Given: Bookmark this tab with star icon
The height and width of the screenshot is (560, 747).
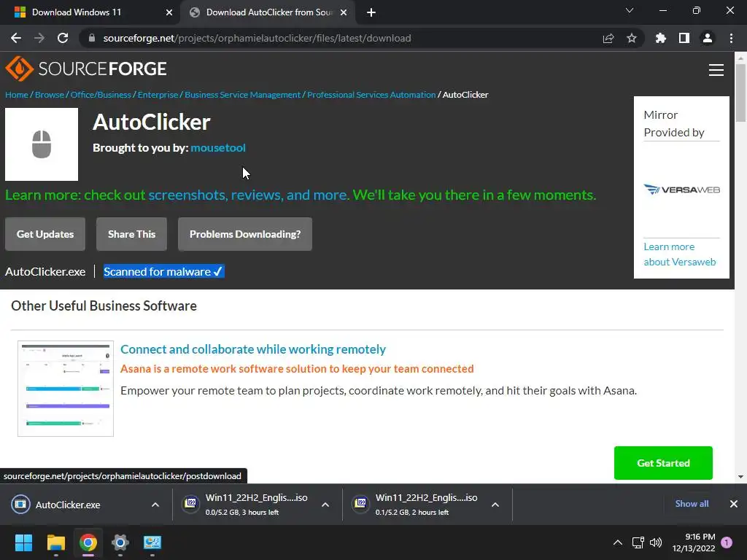Looking at the screenshot, I should pos(632,38).
